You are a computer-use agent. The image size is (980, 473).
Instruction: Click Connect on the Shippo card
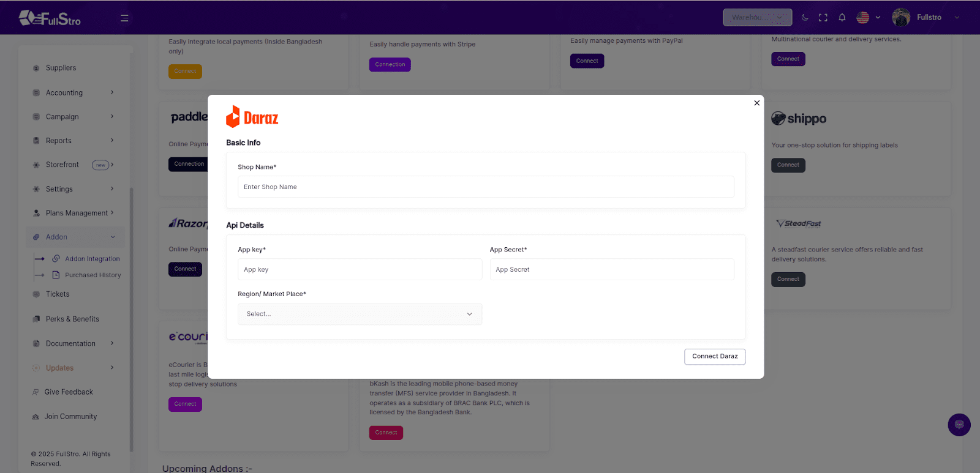click(788, 165)
